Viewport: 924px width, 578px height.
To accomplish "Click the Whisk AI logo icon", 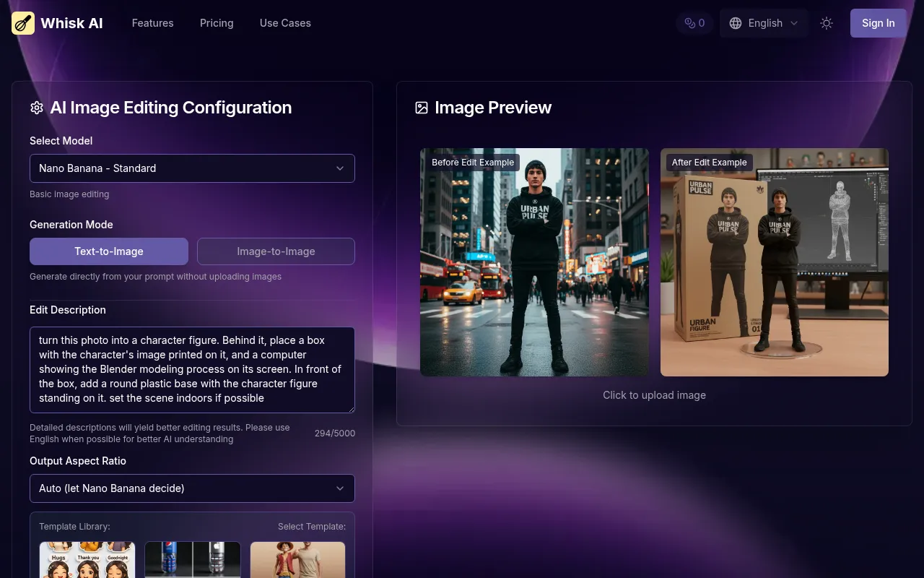I will pyautogui.click(x=23, y=23).
